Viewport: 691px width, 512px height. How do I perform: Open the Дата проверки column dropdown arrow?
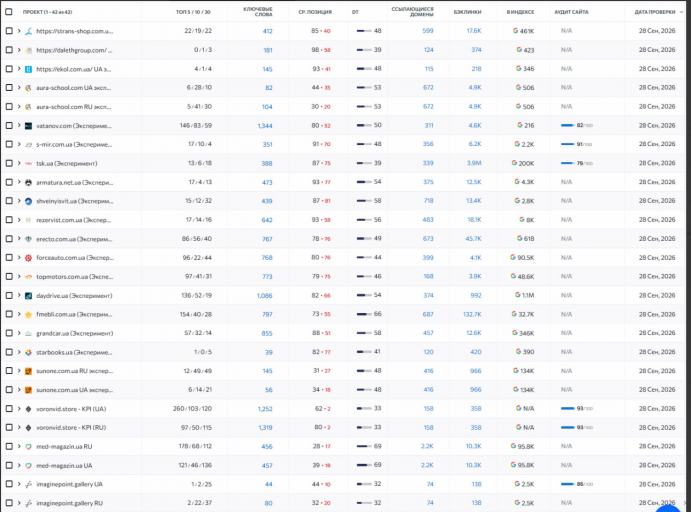(681, 12)
